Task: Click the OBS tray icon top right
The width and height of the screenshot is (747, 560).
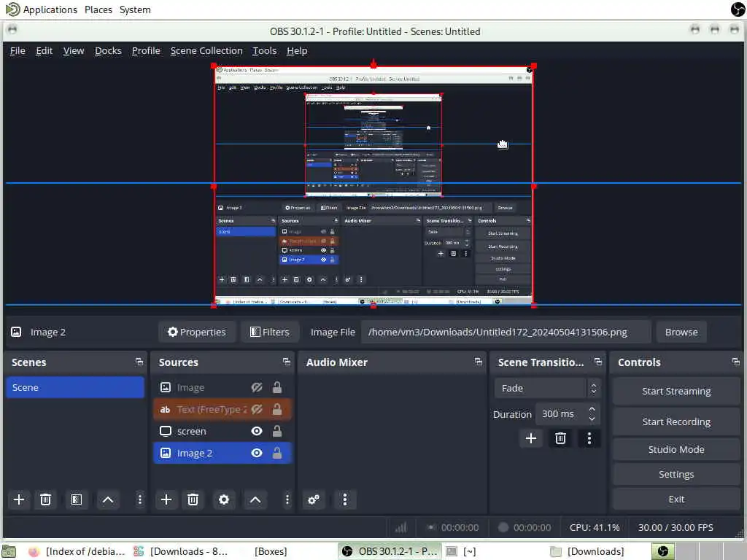Action: 738,9
